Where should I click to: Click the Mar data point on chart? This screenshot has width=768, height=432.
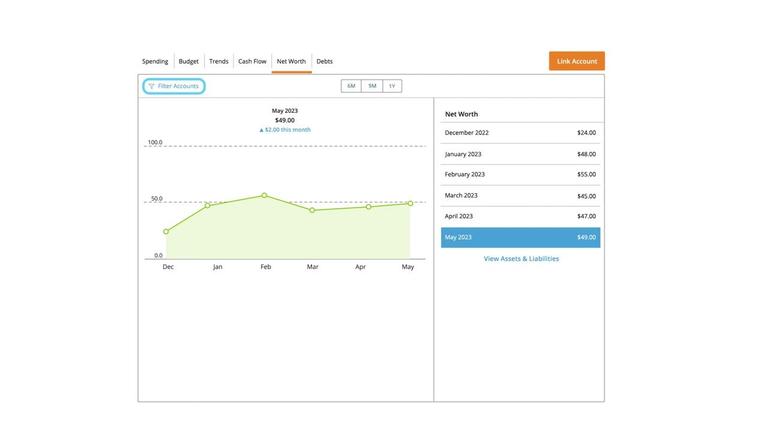(312, 210)
